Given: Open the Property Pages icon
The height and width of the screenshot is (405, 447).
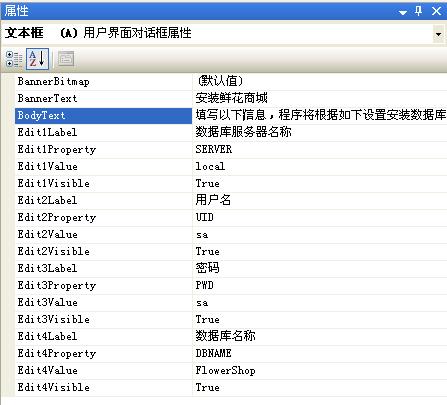Looking at the screenshot, I should pyautogui.click(x=66, y=59).
